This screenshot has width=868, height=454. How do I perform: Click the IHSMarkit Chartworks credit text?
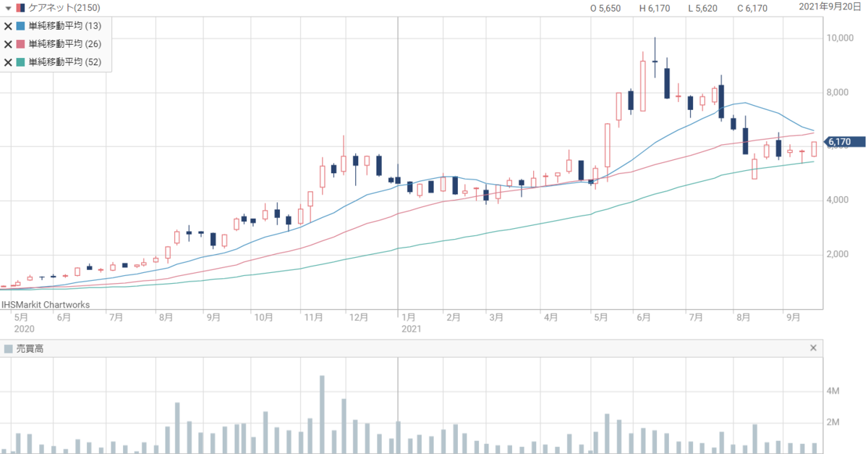(46, 305)
